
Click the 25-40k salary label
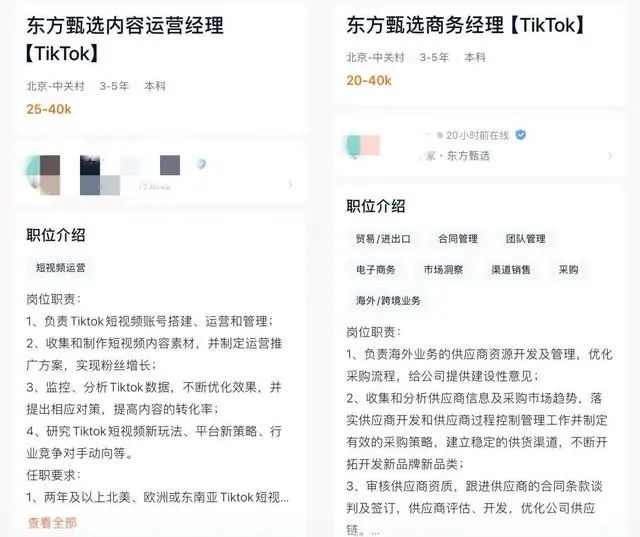coord(49,109)
